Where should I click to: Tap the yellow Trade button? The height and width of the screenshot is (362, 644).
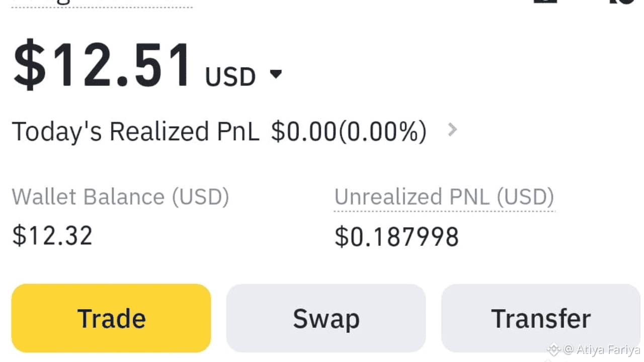coord(111,318)
